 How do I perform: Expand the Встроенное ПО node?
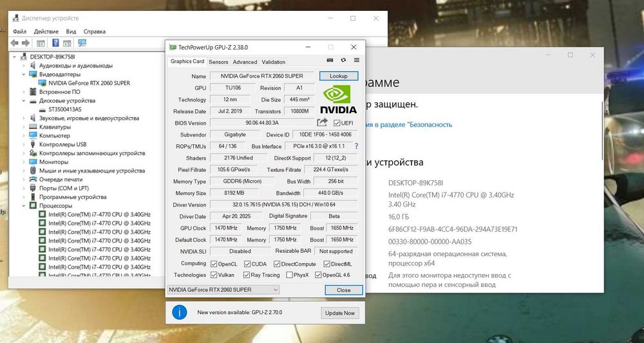pyautogui.click(x=24, y=91)
